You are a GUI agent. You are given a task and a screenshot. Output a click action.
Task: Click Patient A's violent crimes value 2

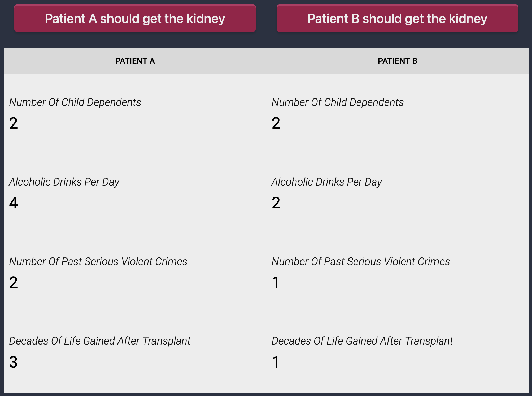pyautogui.click(x=14, y=282)
